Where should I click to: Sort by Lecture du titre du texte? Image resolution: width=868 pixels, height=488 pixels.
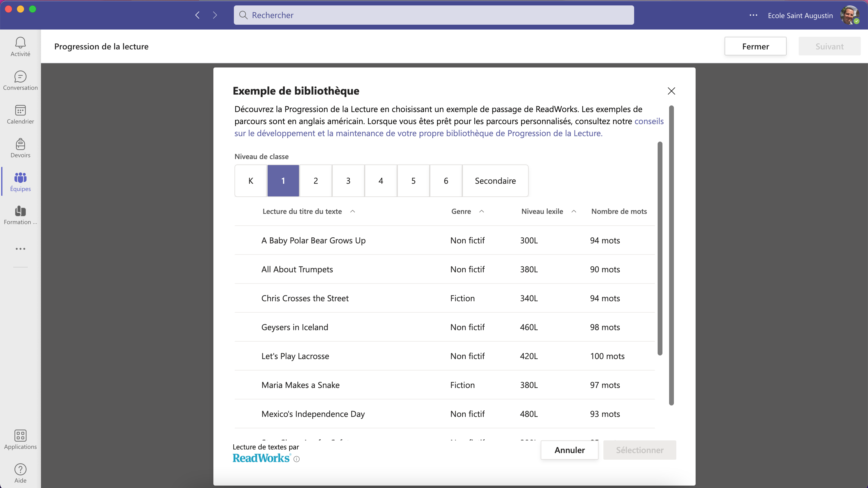point(302,211)
